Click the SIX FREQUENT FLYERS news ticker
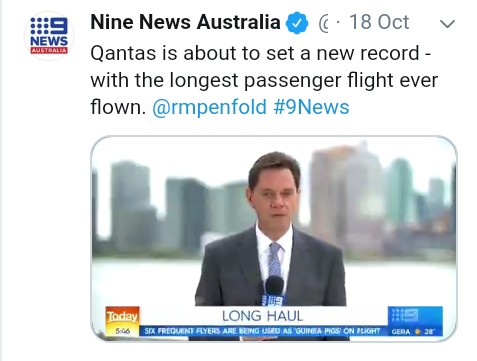 (x=262, y=331)
